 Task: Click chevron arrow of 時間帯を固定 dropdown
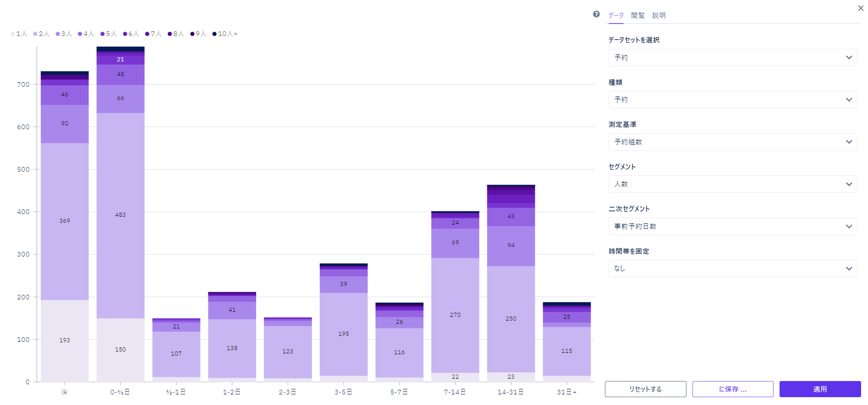pos(849,268)
